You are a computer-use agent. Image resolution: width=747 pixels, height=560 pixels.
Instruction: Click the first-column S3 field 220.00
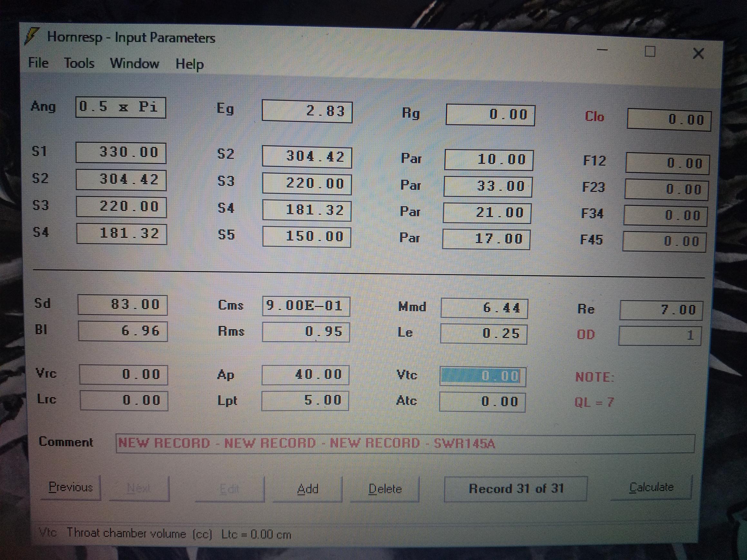coord(121,207)
